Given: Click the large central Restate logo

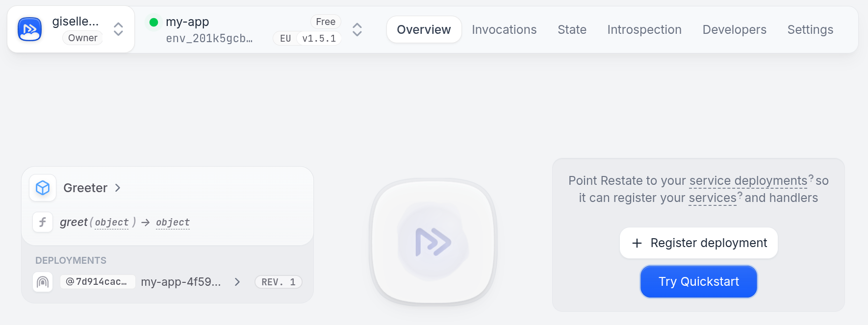Looking at the screenshot, I should click(x=433, y=242).
